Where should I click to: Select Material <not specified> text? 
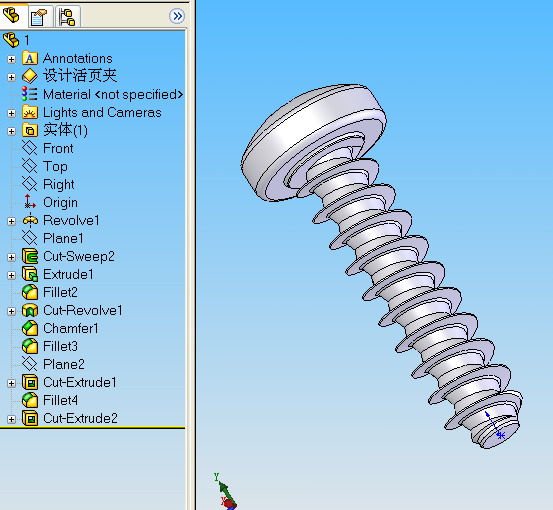[113, 95]
